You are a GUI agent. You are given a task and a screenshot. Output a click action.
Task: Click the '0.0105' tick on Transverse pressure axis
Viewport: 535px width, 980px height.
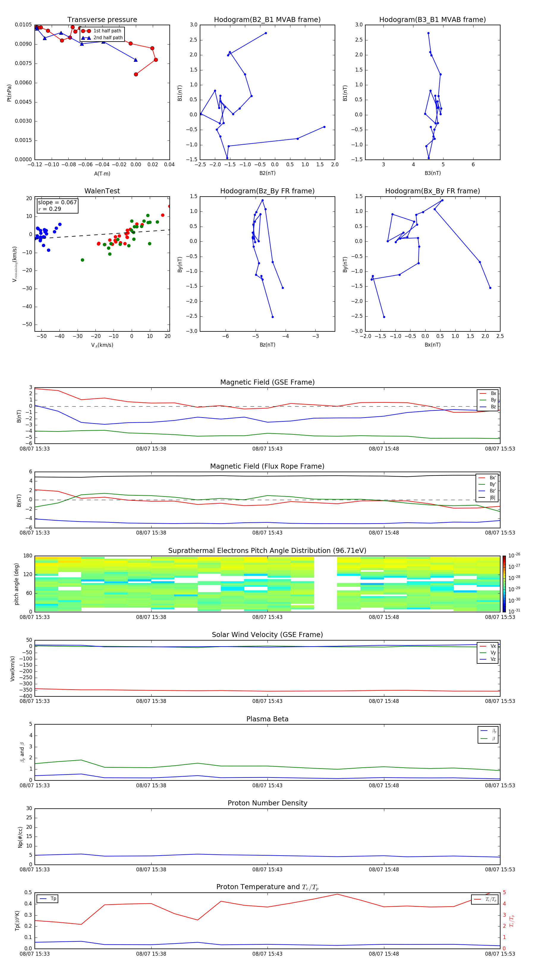coord(23,25)
